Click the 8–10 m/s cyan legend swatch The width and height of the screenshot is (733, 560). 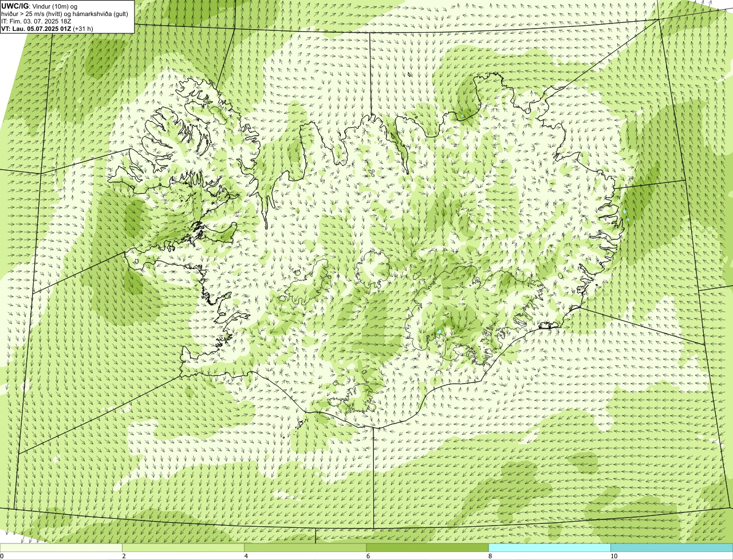(x=549, y=548)
